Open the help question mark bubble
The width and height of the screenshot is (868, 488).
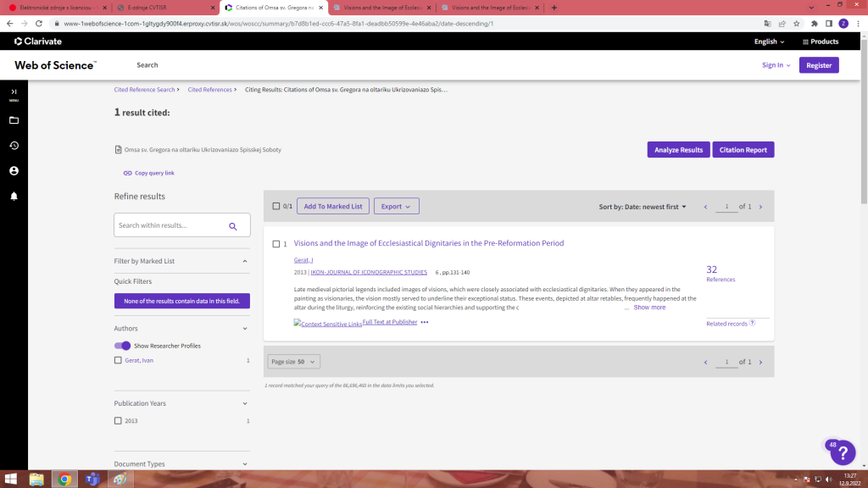tap(843, 453)
